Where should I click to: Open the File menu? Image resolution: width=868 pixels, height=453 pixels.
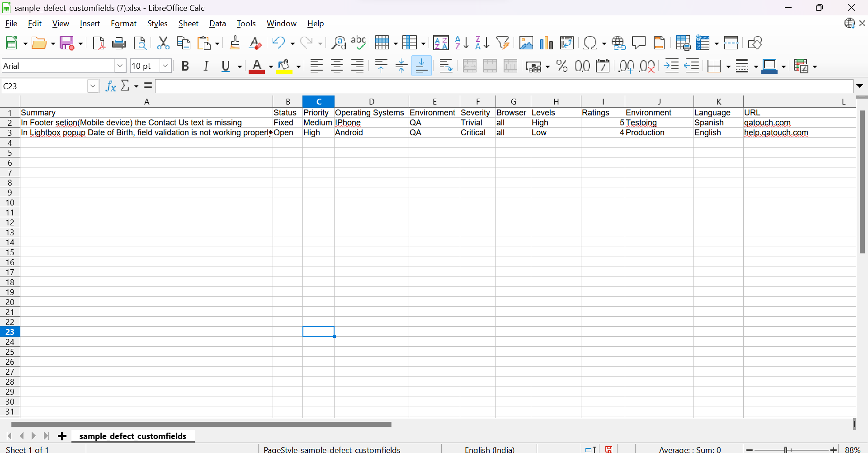pyautogui.click(x=11, y=24)
